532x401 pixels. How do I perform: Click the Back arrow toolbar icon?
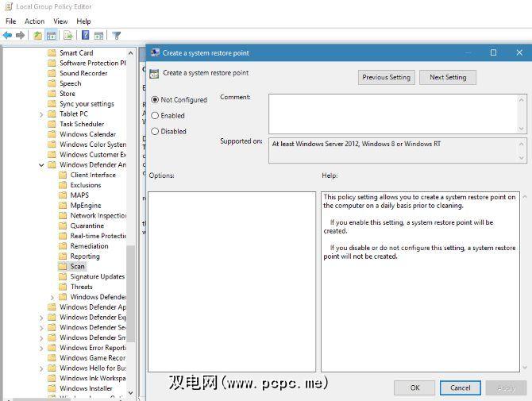click(x=7, y=35)
